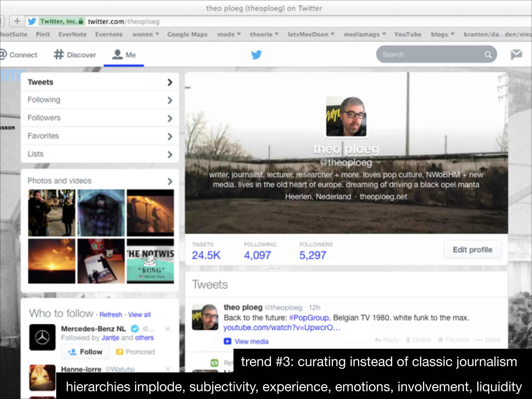Select Lists in profile sidebar
The height and width of the screenshot is (399, 532).
(x=100, y=154)
